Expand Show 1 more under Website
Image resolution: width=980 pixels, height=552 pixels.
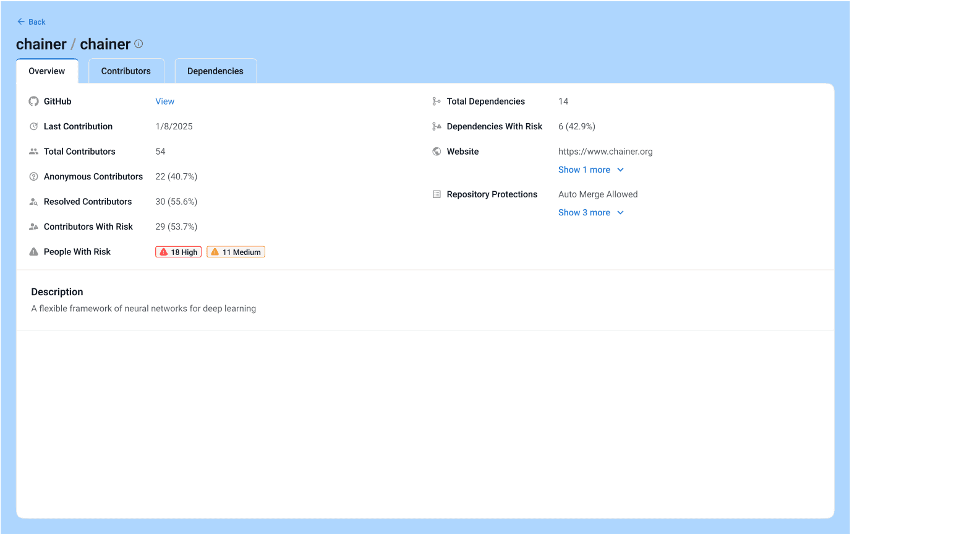point(584,170)
